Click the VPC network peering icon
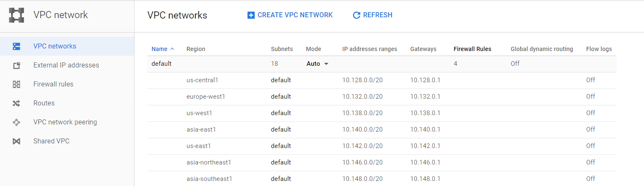Viewport: 644px width, 186px height. tap(16, 122)
